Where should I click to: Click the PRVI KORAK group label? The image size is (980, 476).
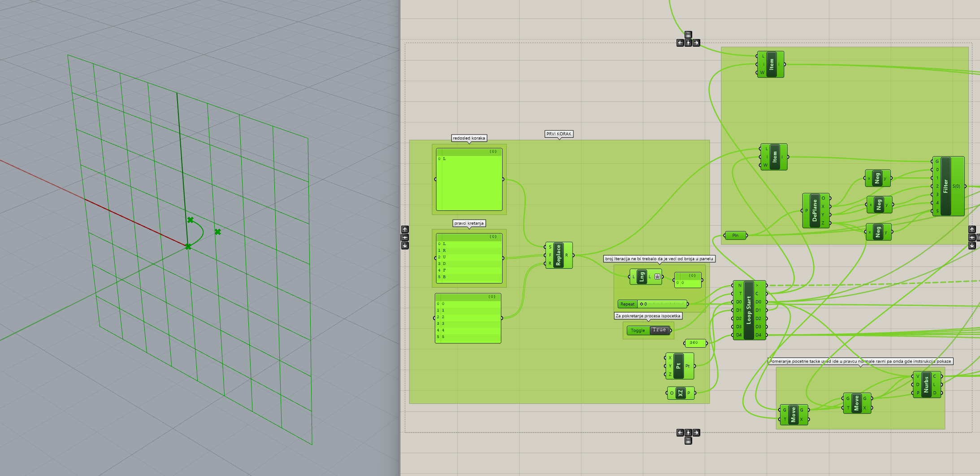[x=559, y=134]
